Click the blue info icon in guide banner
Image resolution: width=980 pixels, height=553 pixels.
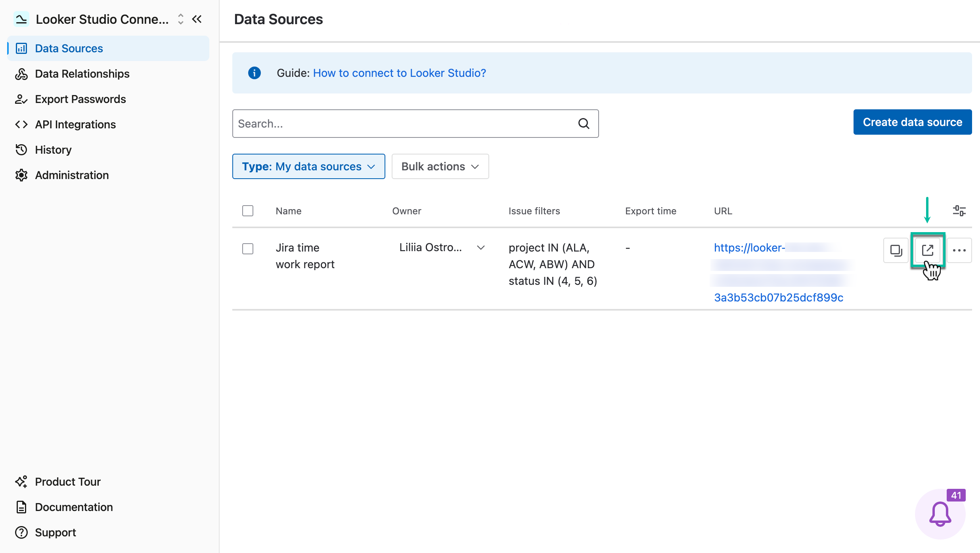255,73
